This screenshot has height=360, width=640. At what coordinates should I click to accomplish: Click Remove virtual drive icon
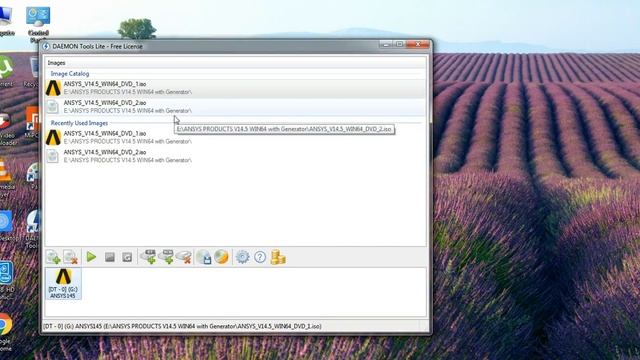tap(184, 257)
